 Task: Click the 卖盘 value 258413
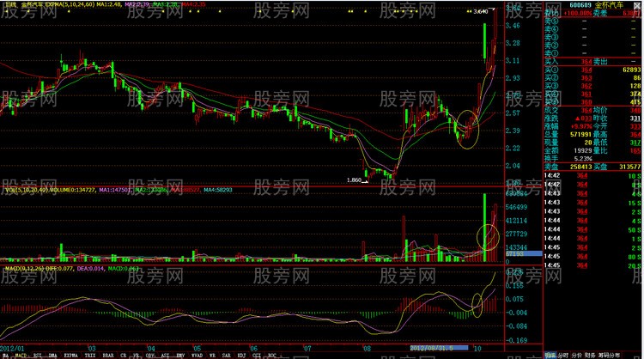tap(580, 167)
